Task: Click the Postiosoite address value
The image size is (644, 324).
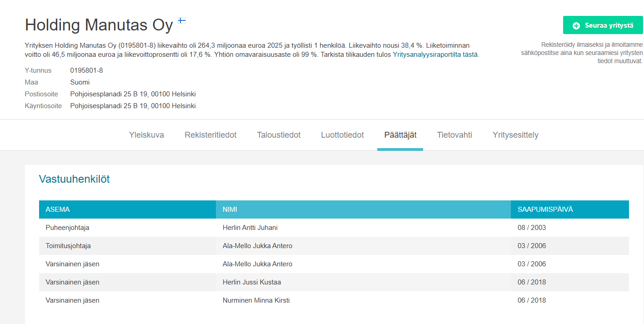Action: 133,94
